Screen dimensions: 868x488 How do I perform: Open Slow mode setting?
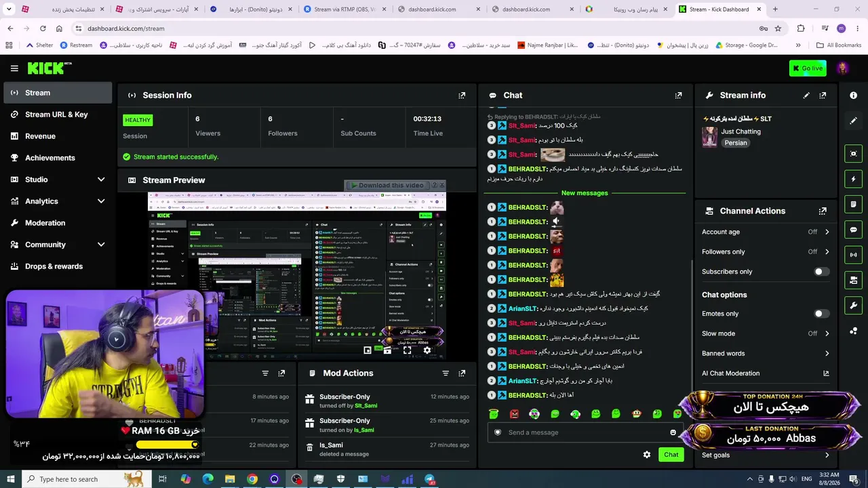point(766,333)
